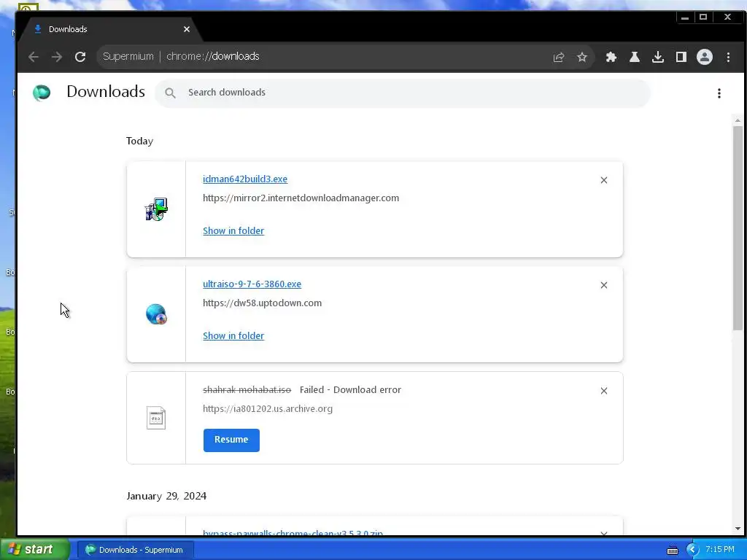Bookmark this tab with the star icon
This screenshot has height=560, width=747.
pos(581,57)
